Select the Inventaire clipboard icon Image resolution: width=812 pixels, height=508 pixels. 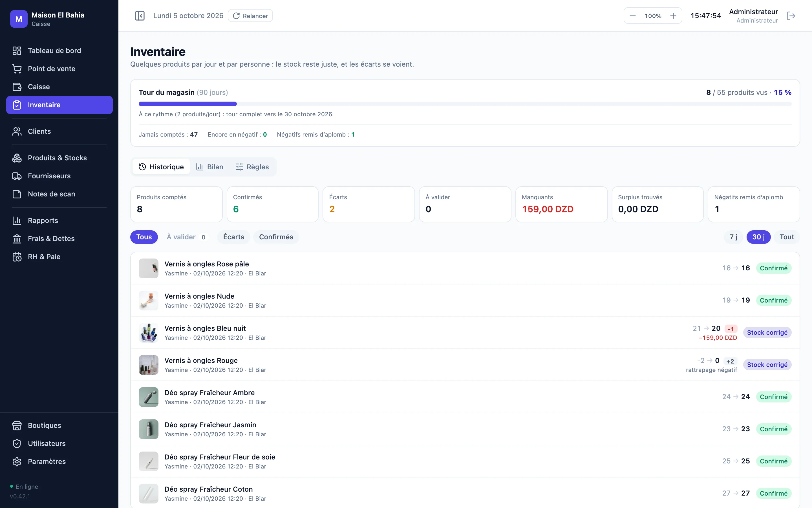(x=17, y=105)
